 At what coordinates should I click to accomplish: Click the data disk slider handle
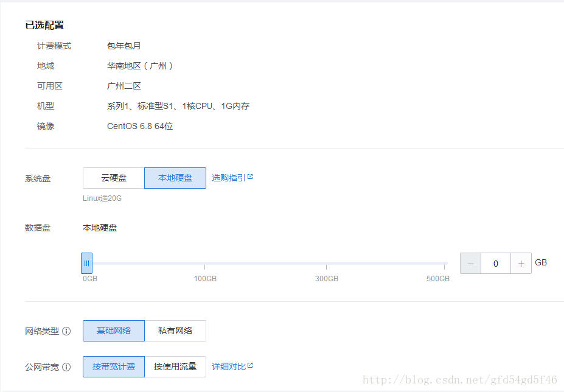pyautogui.click(x=86, y=263)
